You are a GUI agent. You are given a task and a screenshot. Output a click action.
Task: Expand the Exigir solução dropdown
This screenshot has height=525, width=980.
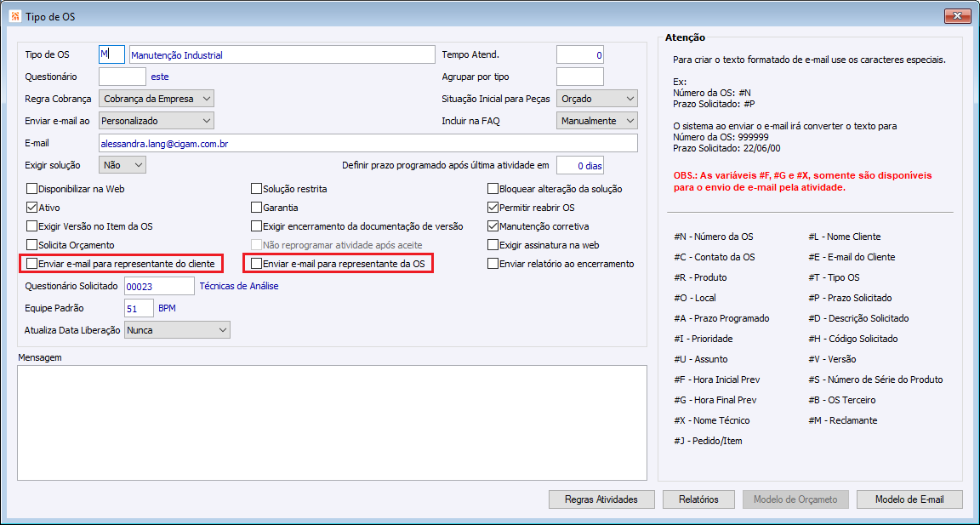point(122,164)
